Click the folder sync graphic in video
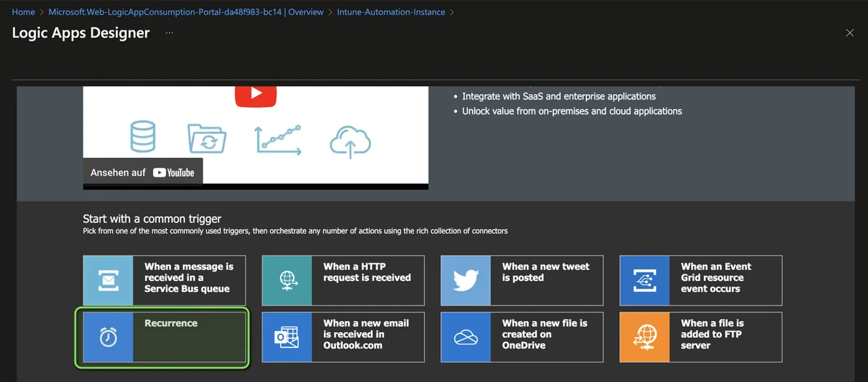Viewport: 868px width, 382px height. 207,139
